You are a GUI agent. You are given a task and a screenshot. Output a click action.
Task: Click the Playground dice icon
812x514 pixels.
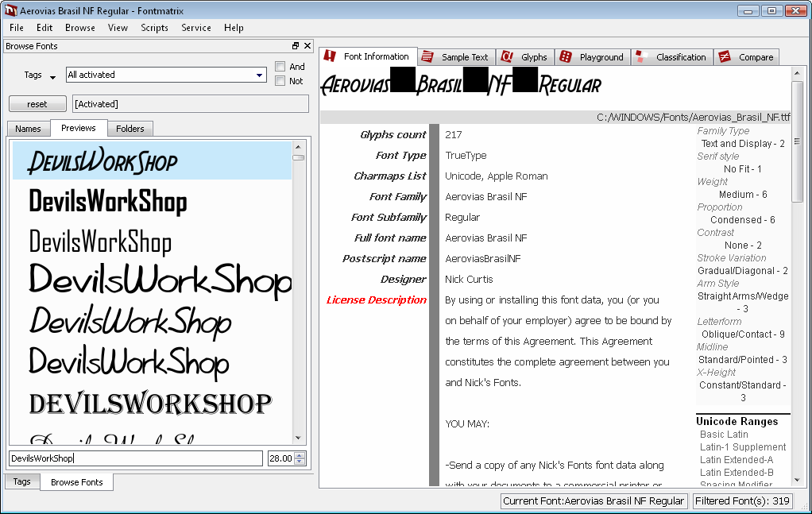pyautogui.click(x=566, y=57)
